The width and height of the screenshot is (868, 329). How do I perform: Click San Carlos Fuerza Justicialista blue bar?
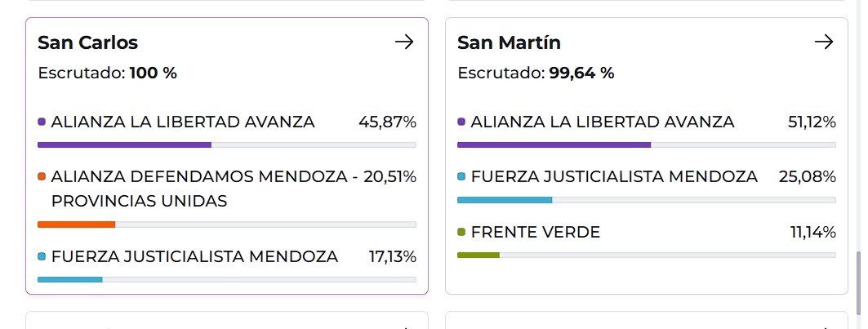point(70,279)
